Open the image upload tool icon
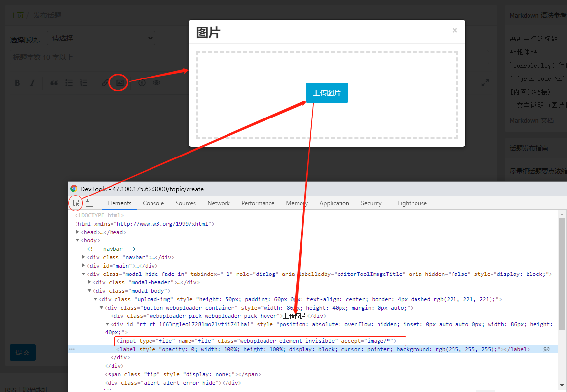The height and width of the screenshot is (392, 567). [x=120, y=83]
